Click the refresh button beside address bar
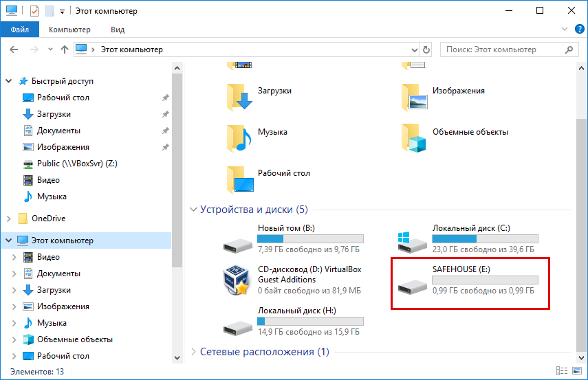588x380 pixels. [426, 50]
